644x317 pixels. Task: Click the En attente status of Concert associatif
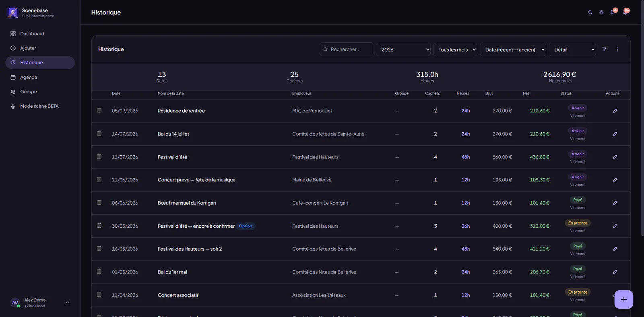(x=578, y=292)
